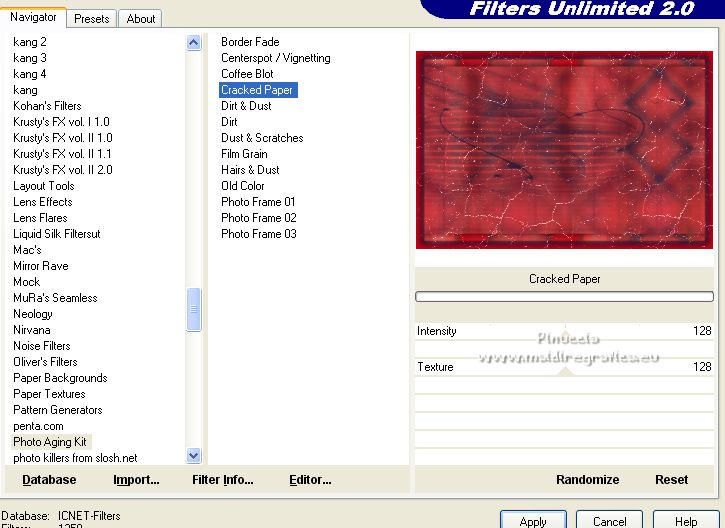Select the Photo Aging Kit category
Screen dimensions: 725x528
[x=50, y=442]
